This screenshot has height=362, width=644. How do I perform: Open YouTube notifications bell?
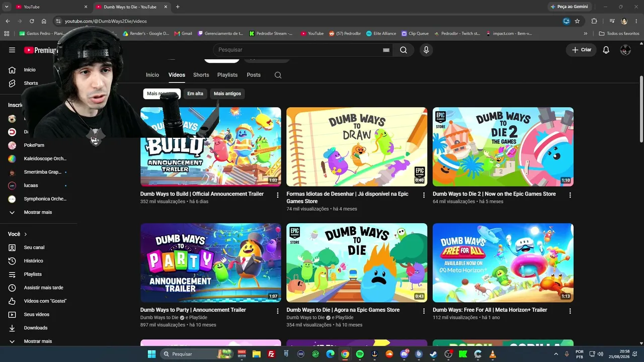606,50
